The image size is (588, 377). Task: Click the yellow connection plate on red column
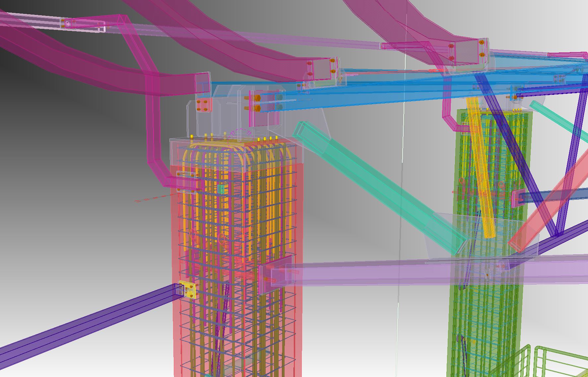(x=188, y=289)
